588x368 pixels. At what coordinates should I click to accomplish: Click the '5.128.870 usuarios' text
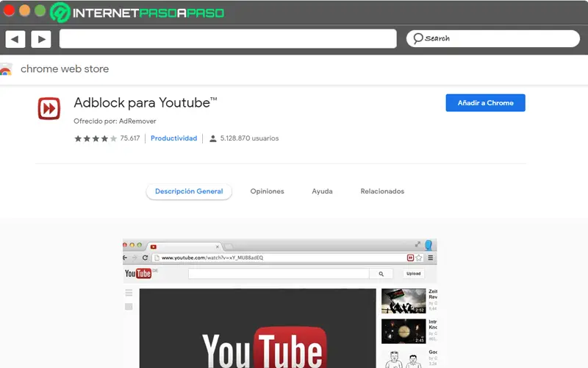pos(249,138)
